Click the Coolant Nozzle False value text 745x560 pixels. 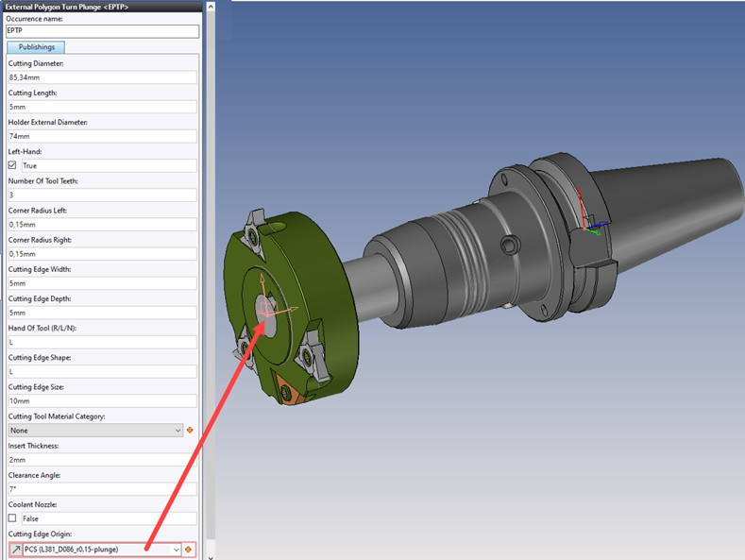30,518
